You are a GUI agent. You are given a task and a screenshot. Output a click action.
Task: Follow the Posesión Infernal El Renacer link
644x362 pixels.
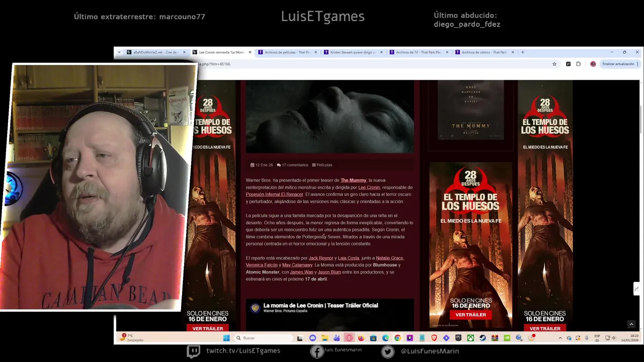pyautogui.click(x=274, y=194)
